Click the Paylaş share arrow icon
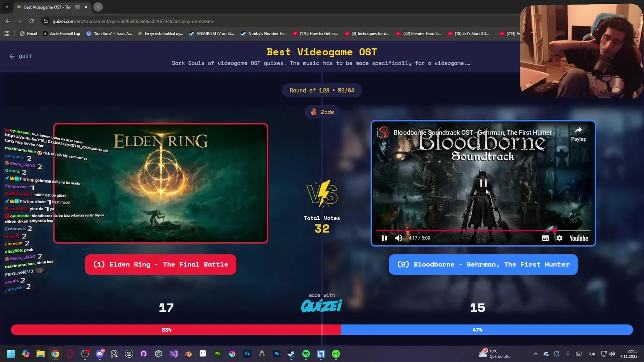644x362 pixels. click(578, 130)
